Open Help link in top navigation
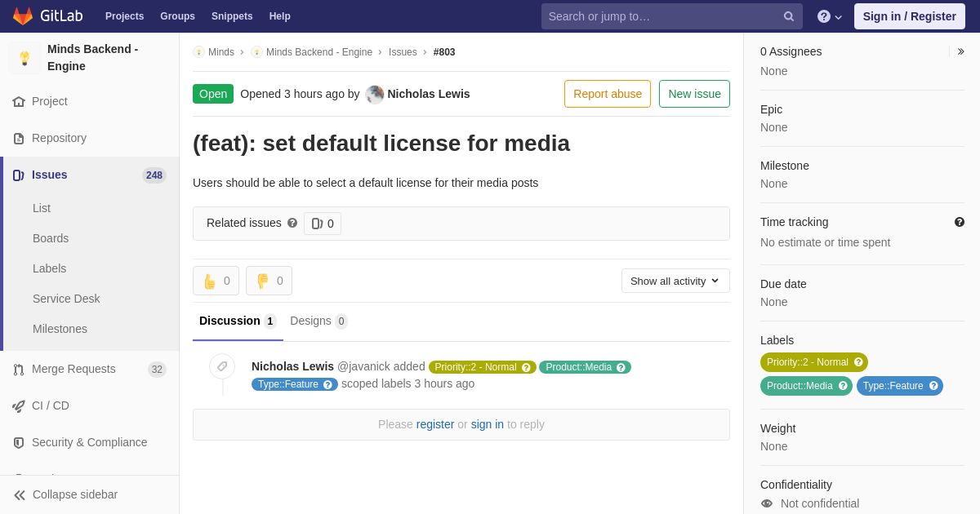The height and width of the screenshot is (514, 980). point(280,16)
